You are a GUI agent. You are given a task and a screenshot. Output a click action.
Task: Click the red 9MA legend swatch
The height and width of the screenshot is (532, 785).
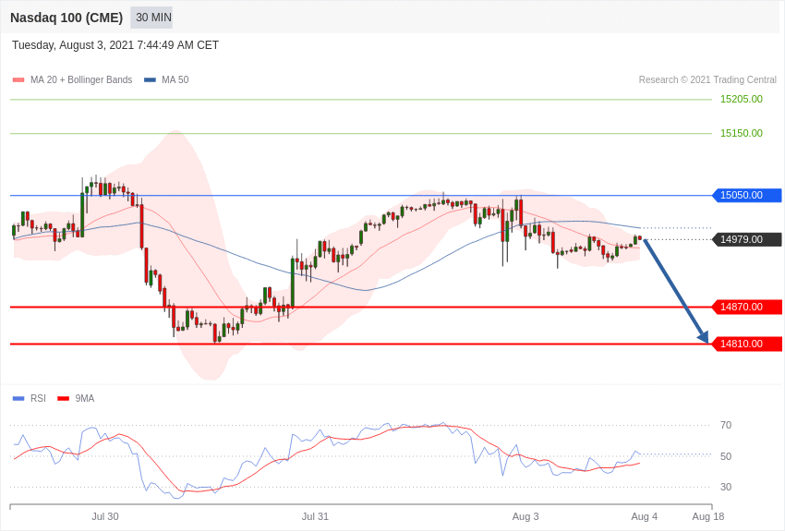point(63,398)
